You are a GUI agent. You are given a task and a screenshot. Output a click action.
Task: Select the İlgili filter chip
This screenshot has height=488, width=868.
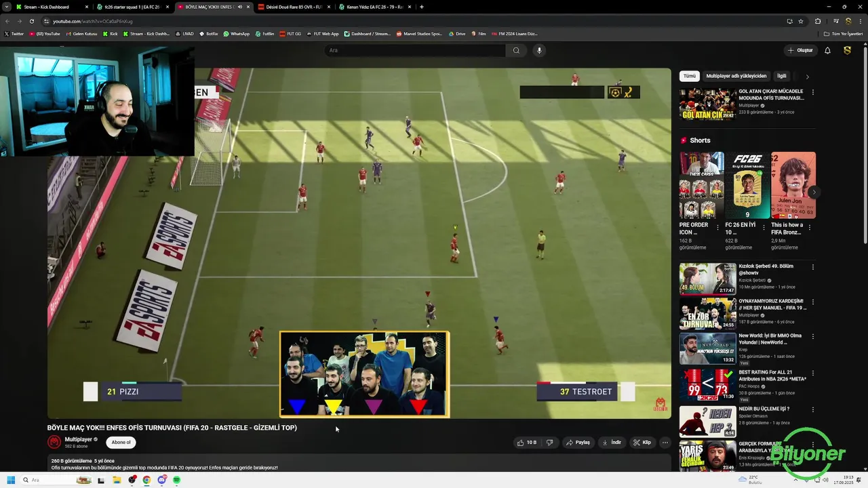(x=782, y=76)
